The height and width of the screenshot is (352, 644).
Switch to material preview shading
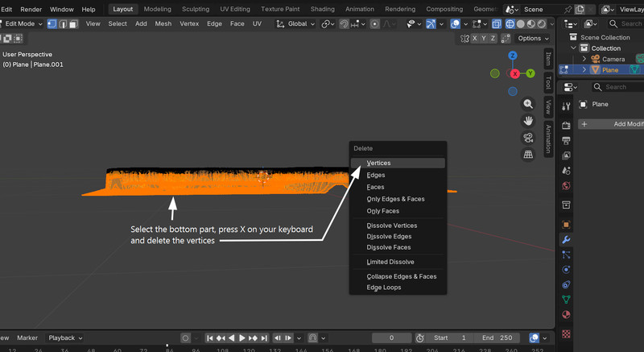pos(531,24)
